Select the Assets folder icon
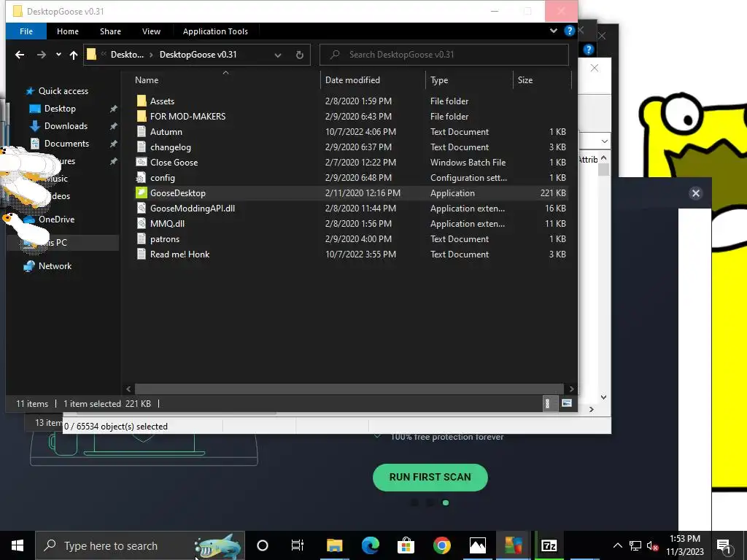 coord(142,101)
